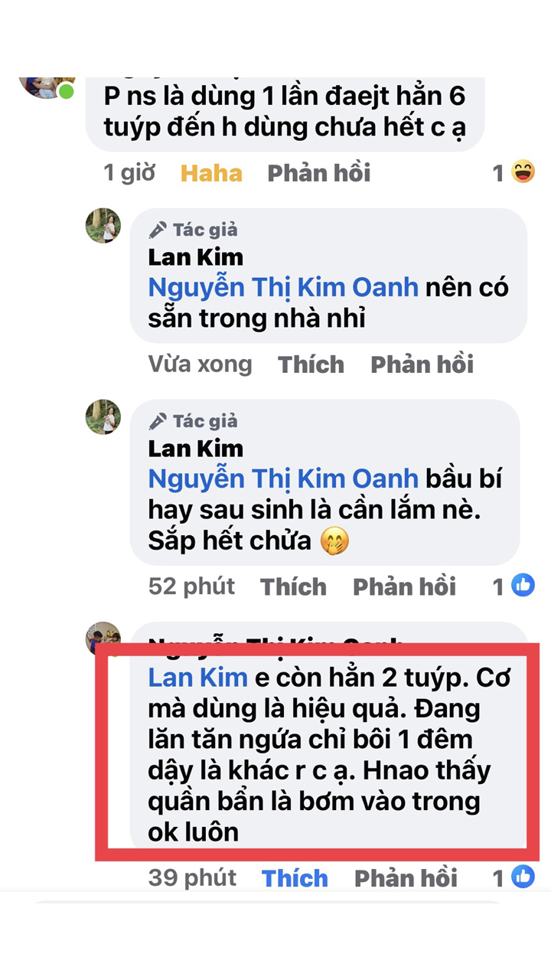Tap the Tác giả badge on second reply
The width and height of the screenshot is (551, 980).
(x=193, y=421)
